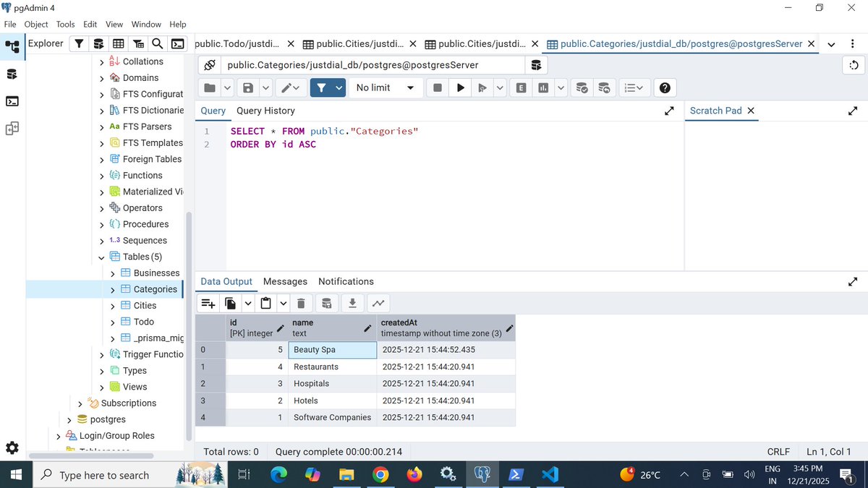This screenshot has height=488, width=868.
Task: Open the copy options dropdown in Data Output
Action: [x=248, y=303]
